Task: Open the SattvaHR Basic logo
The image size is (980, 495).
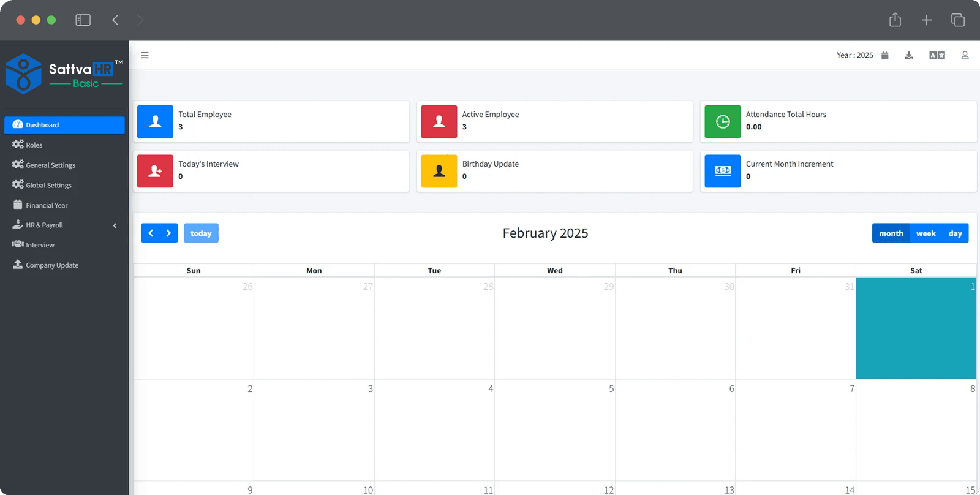Action: point(64,74)
